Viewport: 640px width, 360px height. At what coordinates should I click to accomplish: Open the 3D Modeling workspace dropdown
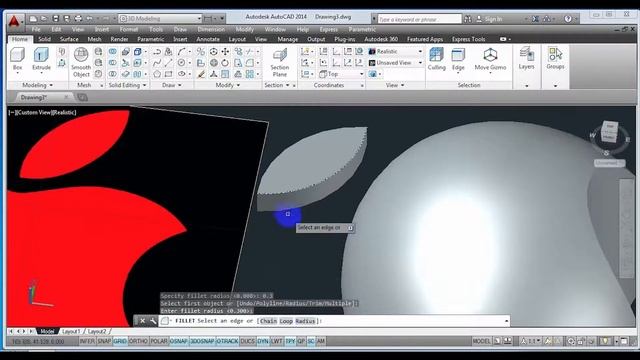[x=160, y=19]
